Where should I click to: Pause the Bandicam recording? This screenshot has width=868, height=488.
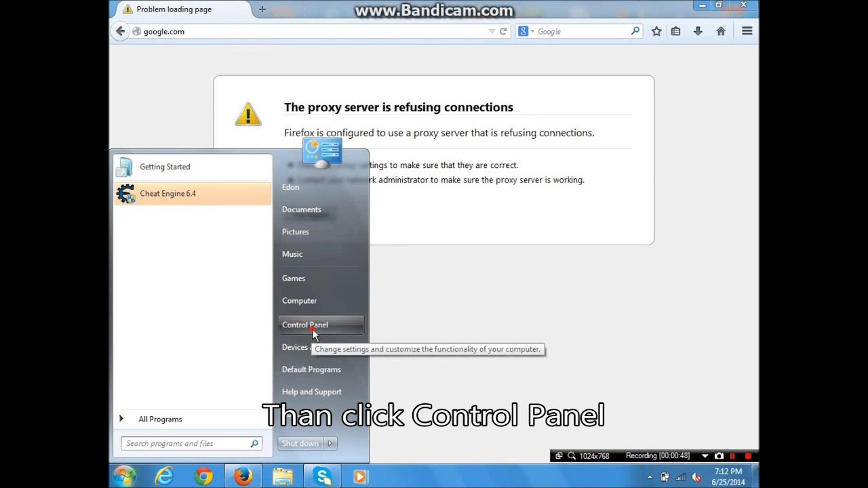click(x=732, y=456)
